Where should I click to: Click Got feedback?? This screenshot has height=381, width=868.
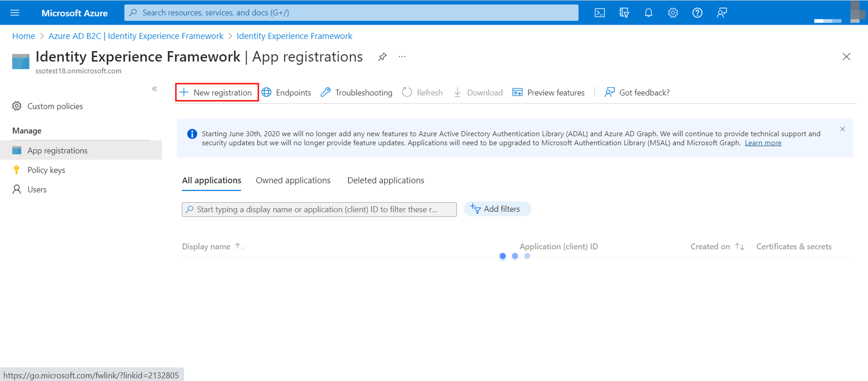(x=637, y=92)
